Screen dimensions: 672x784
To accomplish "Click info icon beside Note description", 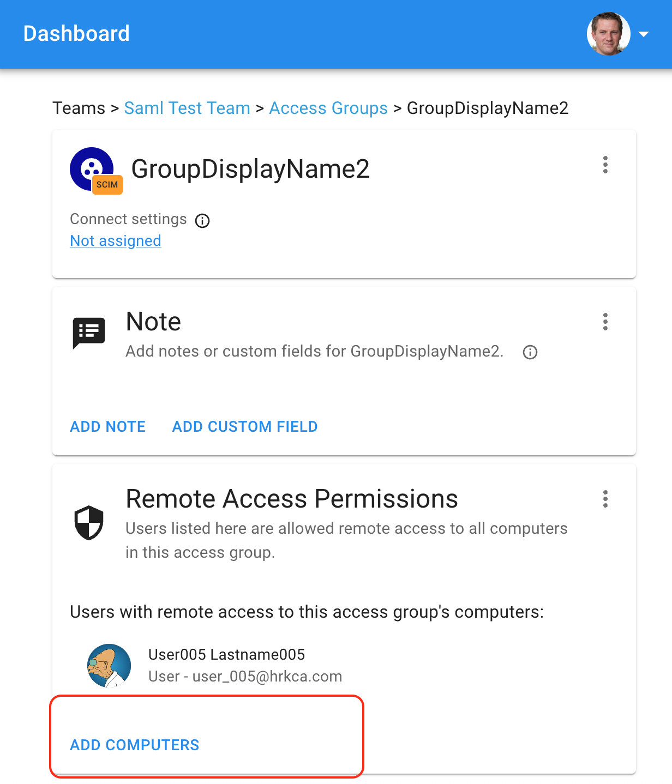I will 530,352.
